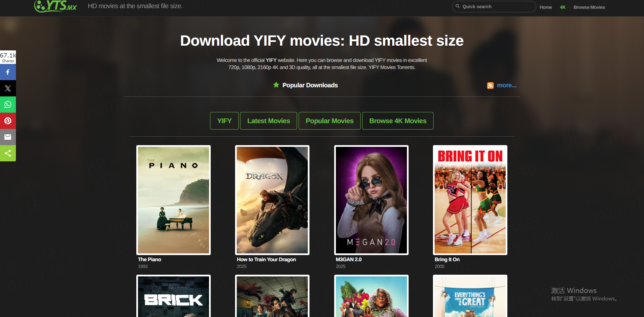Click inside the Quick search field
This screenshot has width=644, height=317.
pyautogui.click(x=494, y=6)
